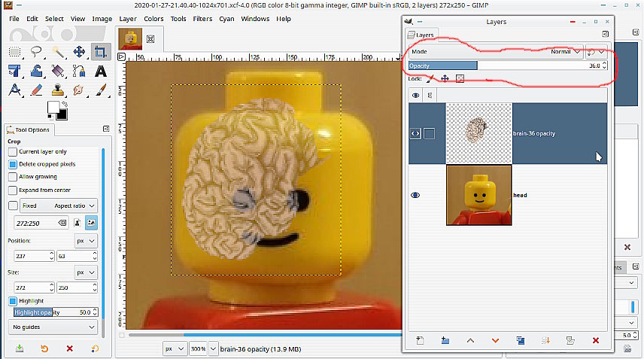Image resolution: width=644 pixels, height=359 pixels.
Task: Select the Rectangle Select tool
Action: coord(15,52)
